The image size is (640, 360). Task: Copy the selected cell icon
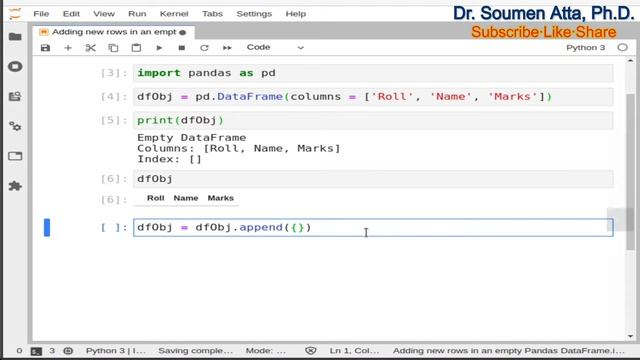tap(113, 48)
